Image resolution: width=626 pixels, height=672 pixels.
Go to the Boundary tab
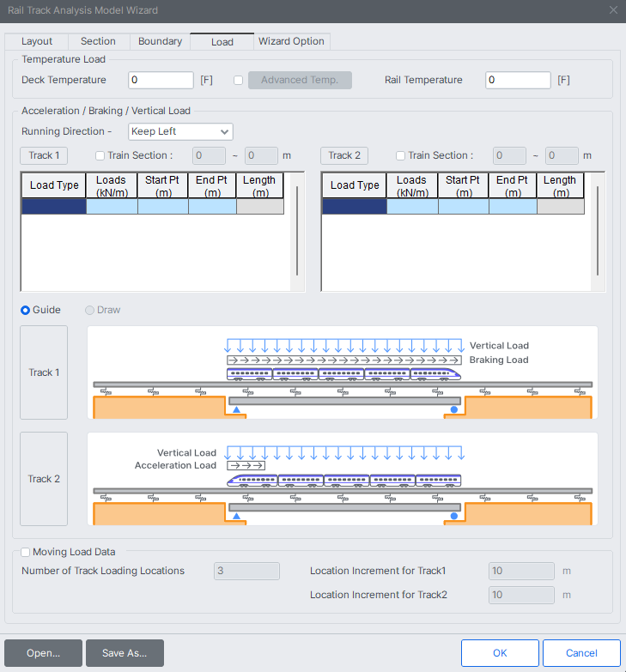pos(160,41)
